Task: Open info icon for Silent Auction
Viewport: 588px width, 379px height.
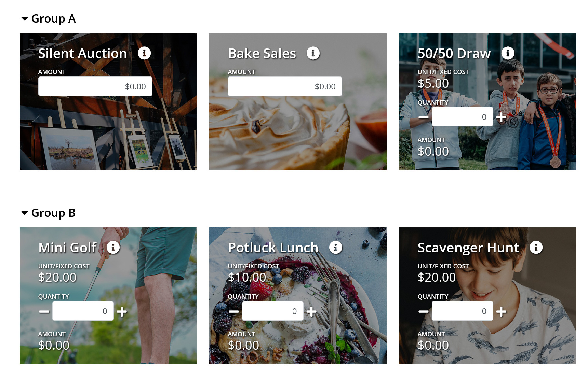Action: [x=144, y=53]
